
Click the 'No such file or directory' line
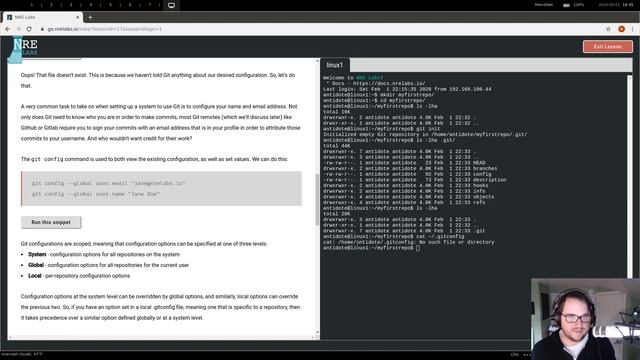pos(409,242)
